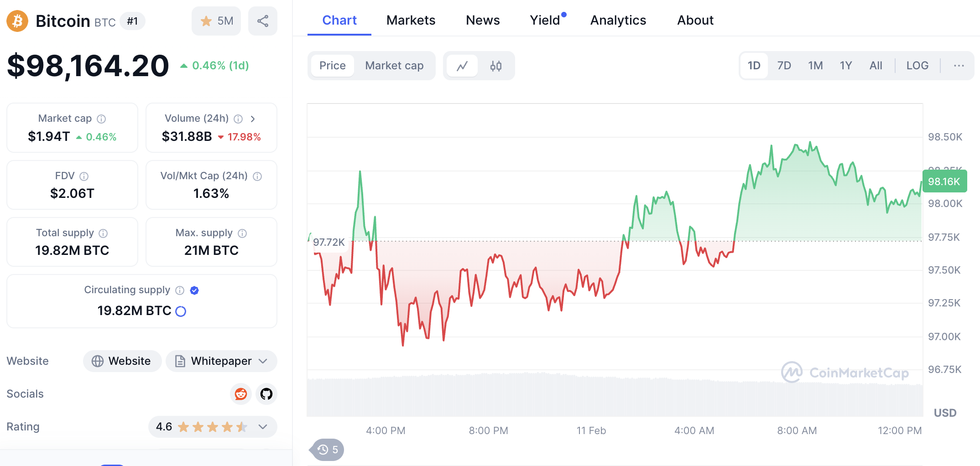Image resolution: width=980 pixels, height=466 pixels.
Task: Click the $31.88B volume value
Action: [187, 137]
